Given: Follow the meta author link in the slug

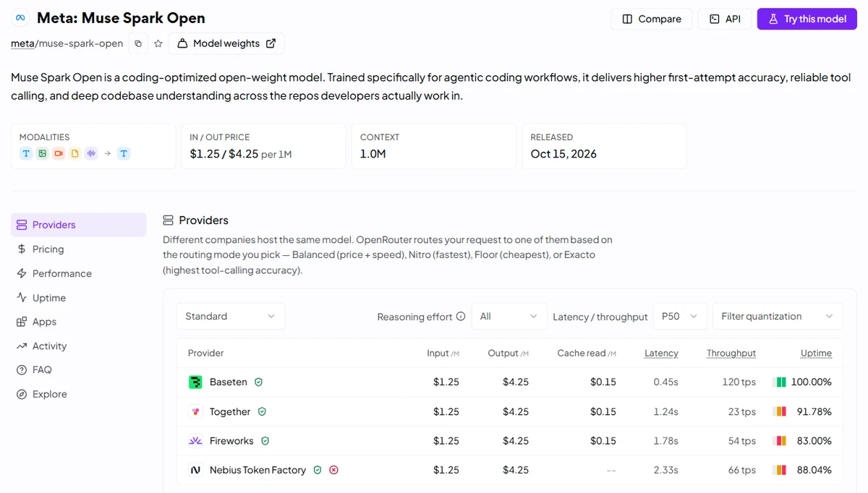Looking at the screenshot, I should tap(22, 43).
